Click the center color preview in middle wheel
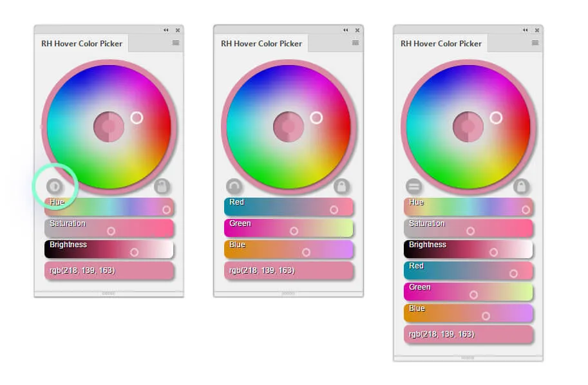 point(289,127)
